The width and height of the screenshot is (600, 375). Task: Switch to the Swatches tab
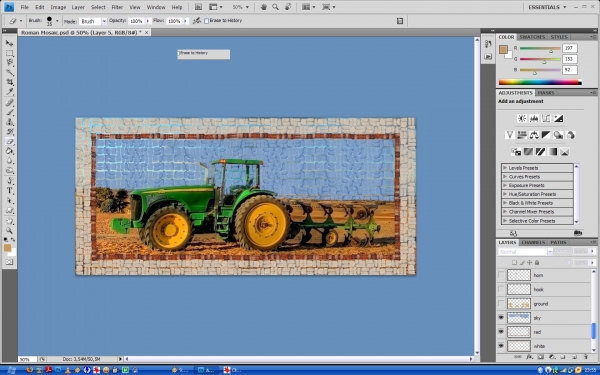[532, 37]
